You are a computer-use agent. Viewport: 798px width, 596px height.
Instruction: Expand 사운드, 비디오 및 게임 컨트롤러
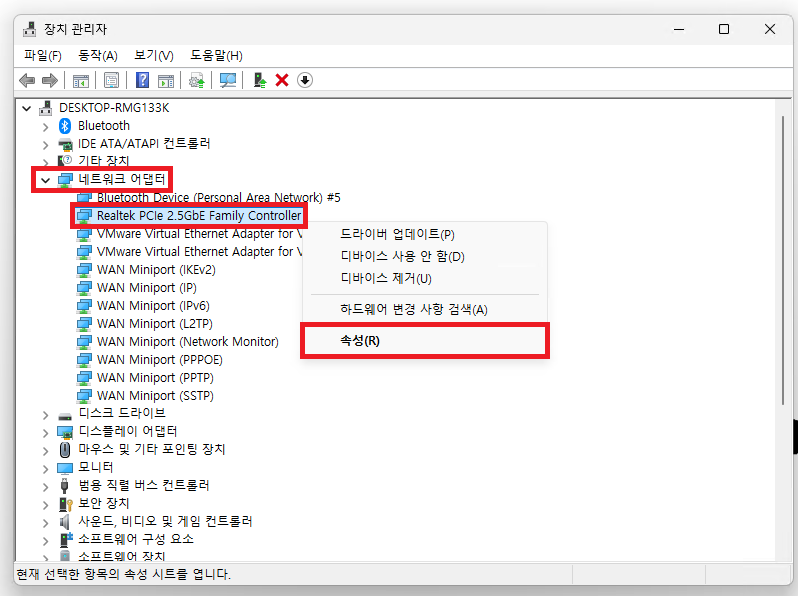point(46,523)
